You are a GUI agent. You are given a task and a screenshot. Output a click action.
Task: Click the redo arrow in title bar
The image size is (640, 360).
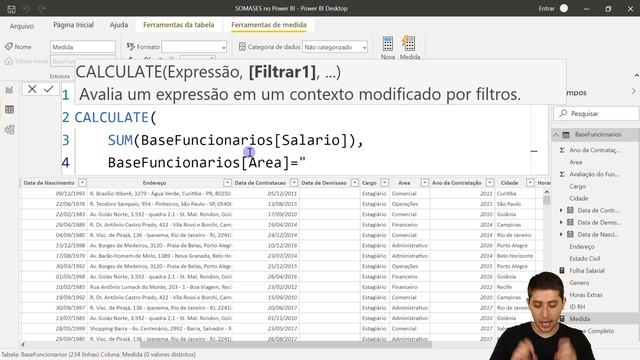(x=42, y=9)
